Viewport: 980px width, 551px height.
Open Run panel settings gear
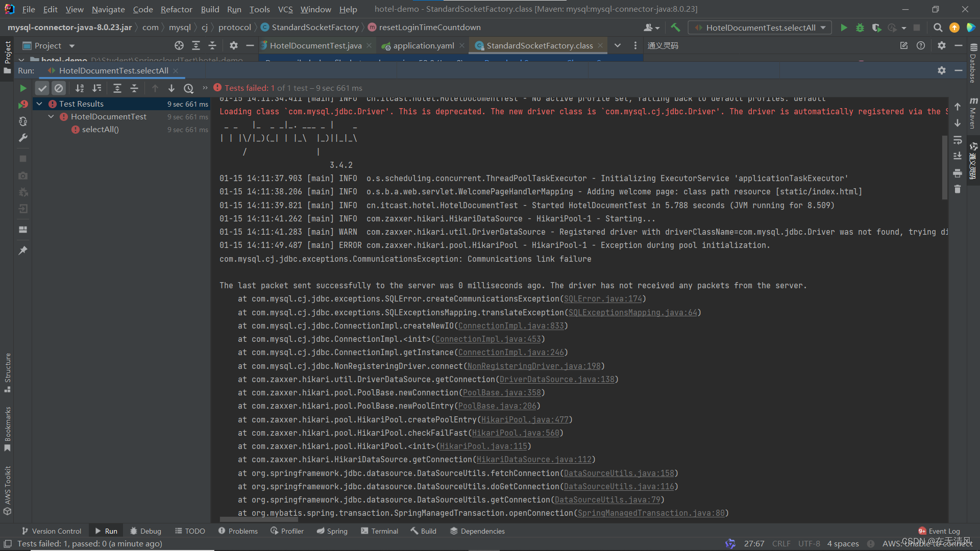point(941,70)
